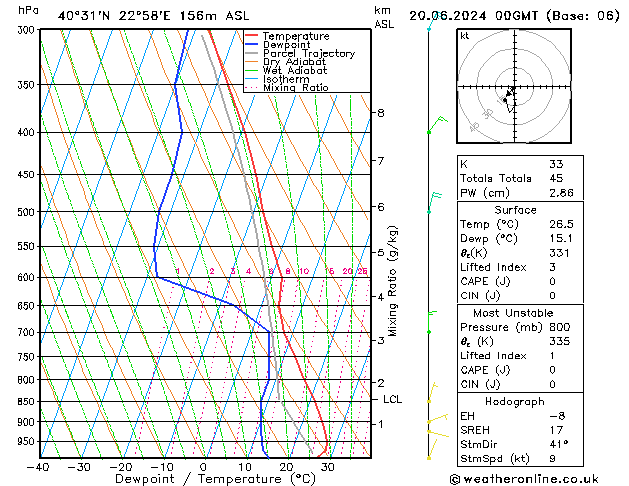Select the Dry Adiabat legend entry
The width and height of the screenshot is (629, 486).
[295, 62]
